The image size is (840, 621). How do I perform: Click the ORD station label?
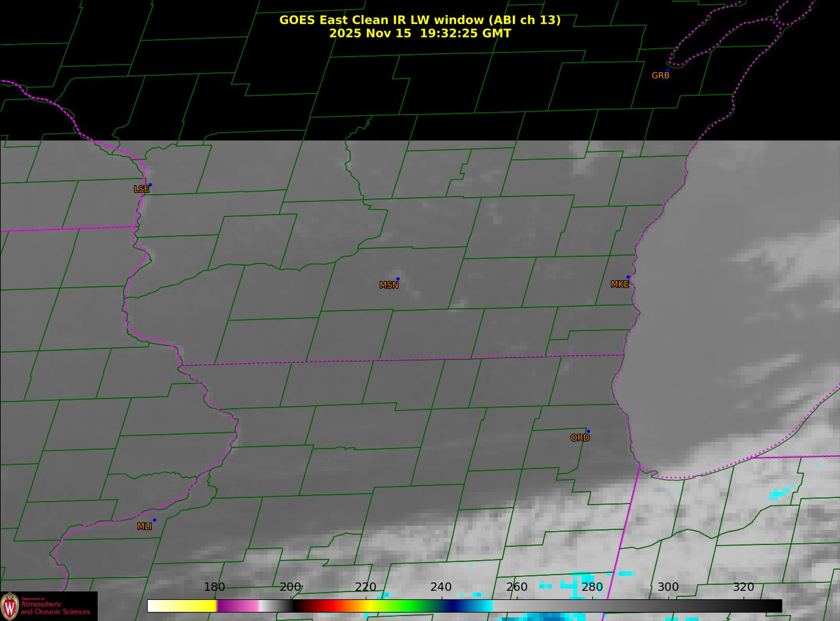[x=580, y=438]
